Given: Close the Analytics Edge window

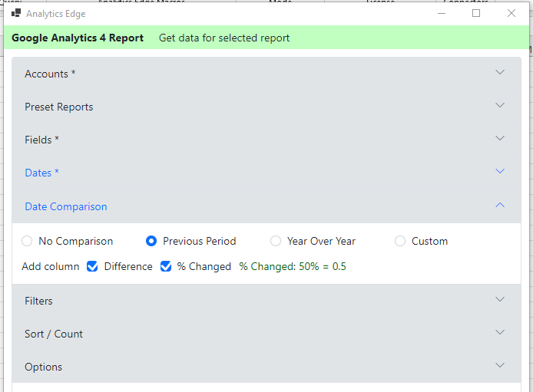Looking at the screenshot, I should click(511, 13).
